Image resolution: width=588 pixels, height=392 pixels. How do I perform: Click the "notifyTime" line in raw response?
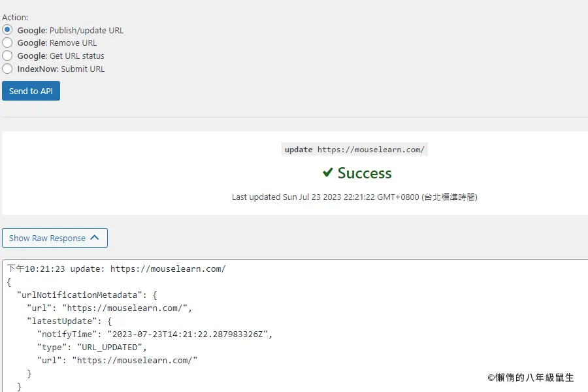pyautogui.click(x=154, y=335)
